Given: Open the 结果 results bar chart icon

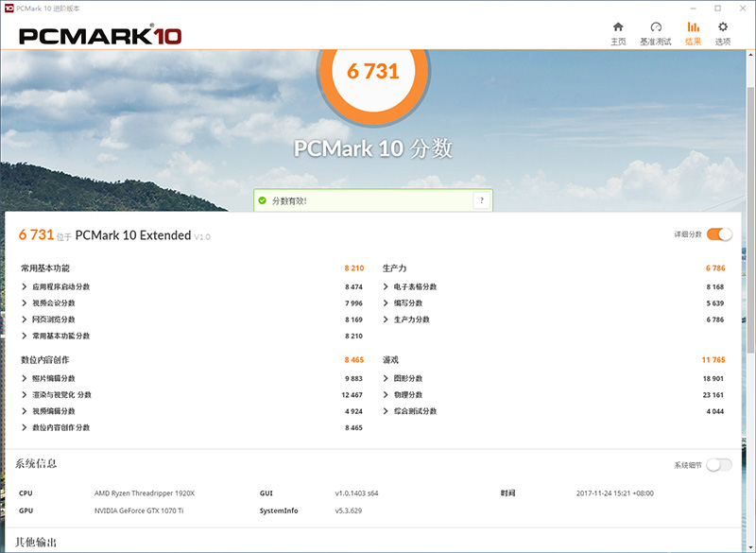Looking at the screenshot, I should tap(694, 27).
